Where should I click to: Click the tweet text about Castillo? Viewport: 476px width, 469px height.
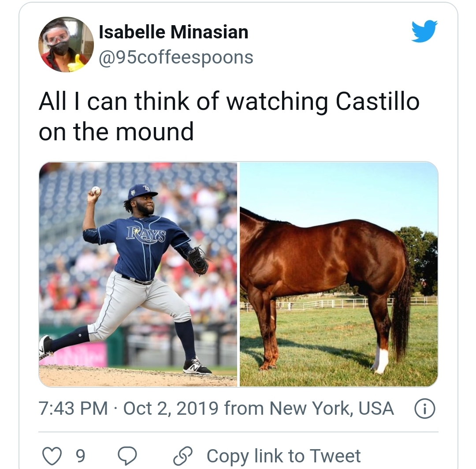(229, 116)
